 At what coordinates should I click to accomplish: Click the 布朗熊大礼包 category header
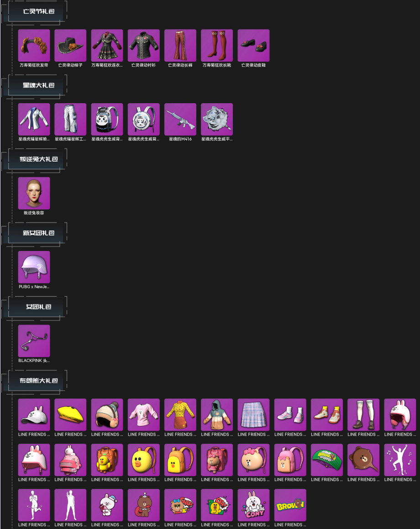coord(38,381)
